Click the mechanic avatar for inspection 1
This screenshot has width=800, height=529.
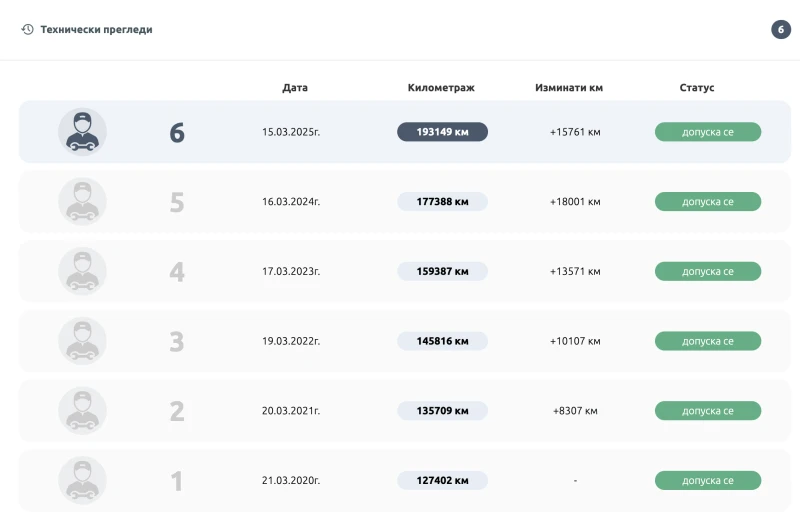82,480
